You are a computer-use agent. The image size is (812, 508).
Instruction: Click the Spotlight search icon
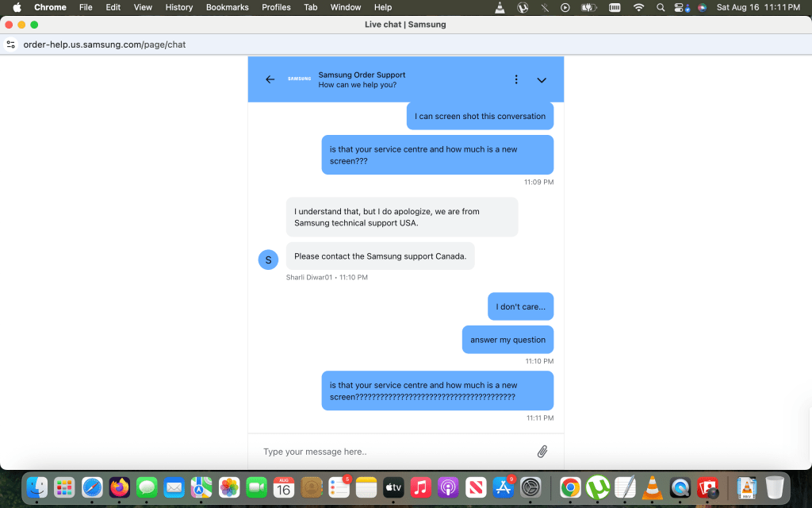[x=660, y=7]
